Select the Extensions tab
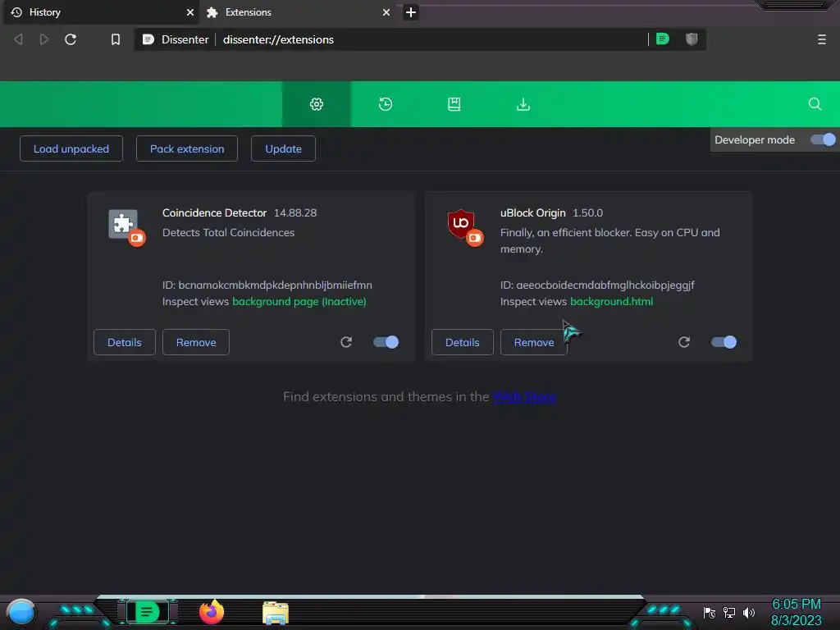The image size is (840, 630). (297, 12)
